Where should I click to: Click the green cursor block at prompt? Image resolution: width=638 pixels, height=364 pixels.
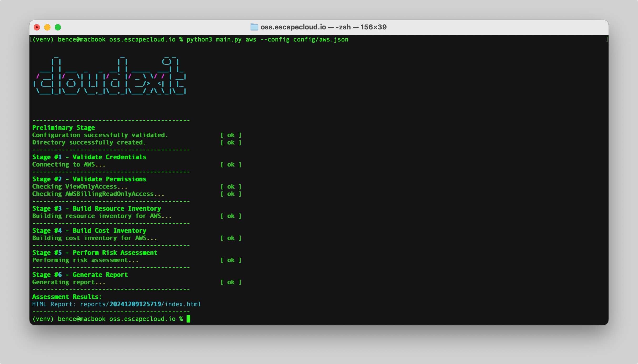tap(188, 319)
